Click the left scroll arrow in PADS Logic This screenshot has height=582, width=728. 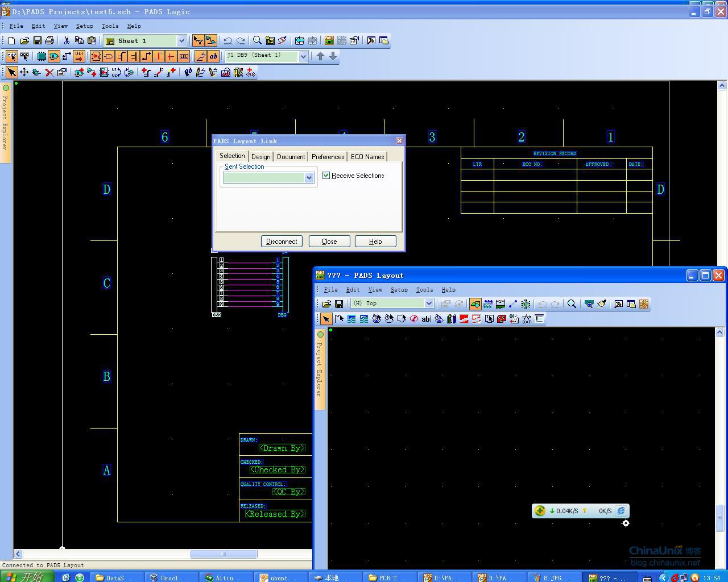[x=18, y=554]
